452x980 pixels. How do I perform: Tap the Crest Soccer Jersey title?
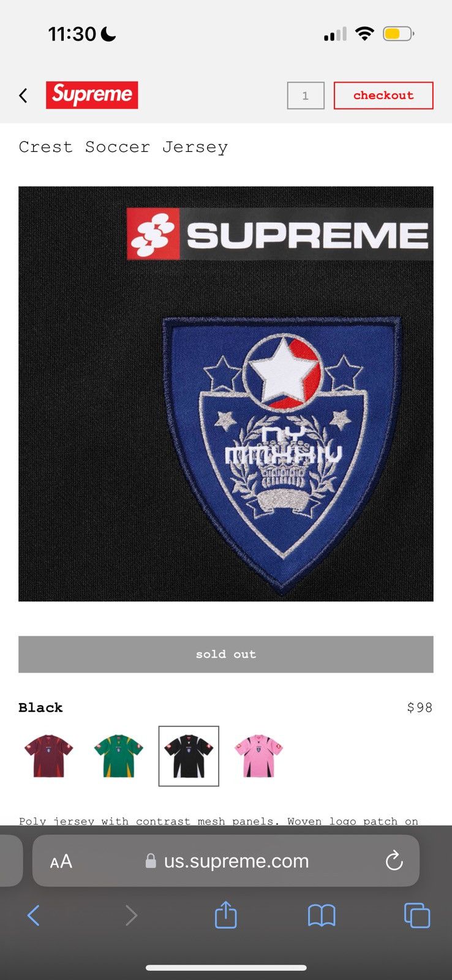[x=123, y=147]
